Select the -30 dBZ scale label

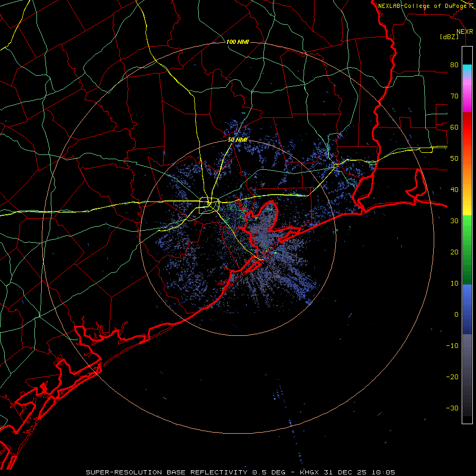(x=452, y=408)
